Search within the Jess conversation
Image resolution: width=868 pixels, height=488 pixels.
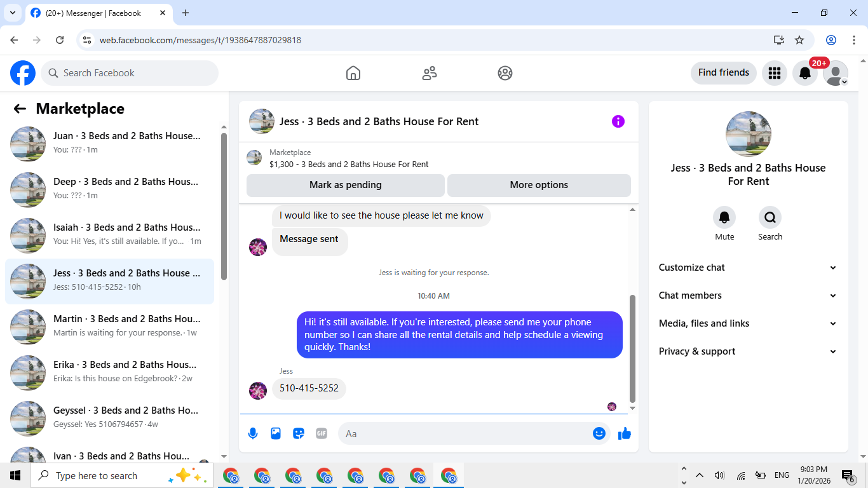point(770,218)
